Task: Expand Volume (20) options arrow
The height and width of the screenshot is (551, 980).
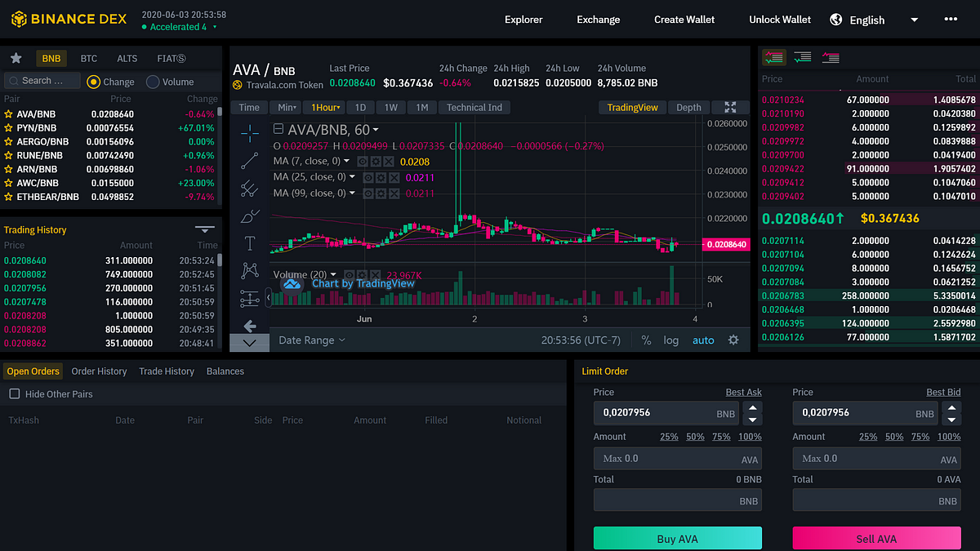Action: pos(334,275)
